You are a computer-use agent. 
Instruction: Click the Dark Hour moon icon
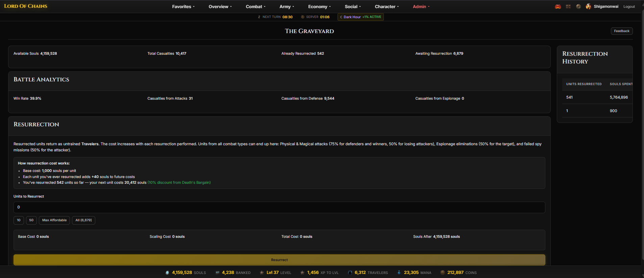click(x=341, y=17)
